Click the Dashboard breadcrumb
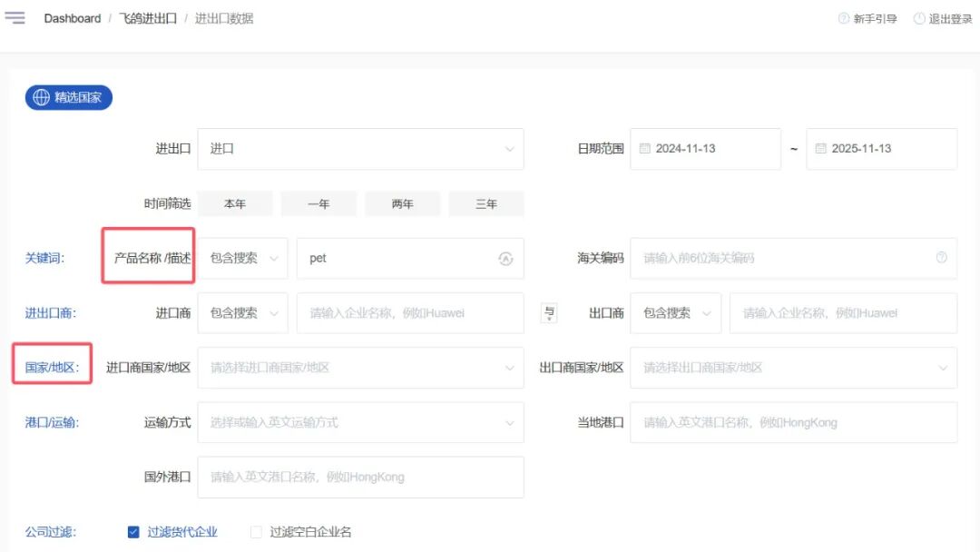This screenshot has height=552, width=980. click(x=73, y=18)
